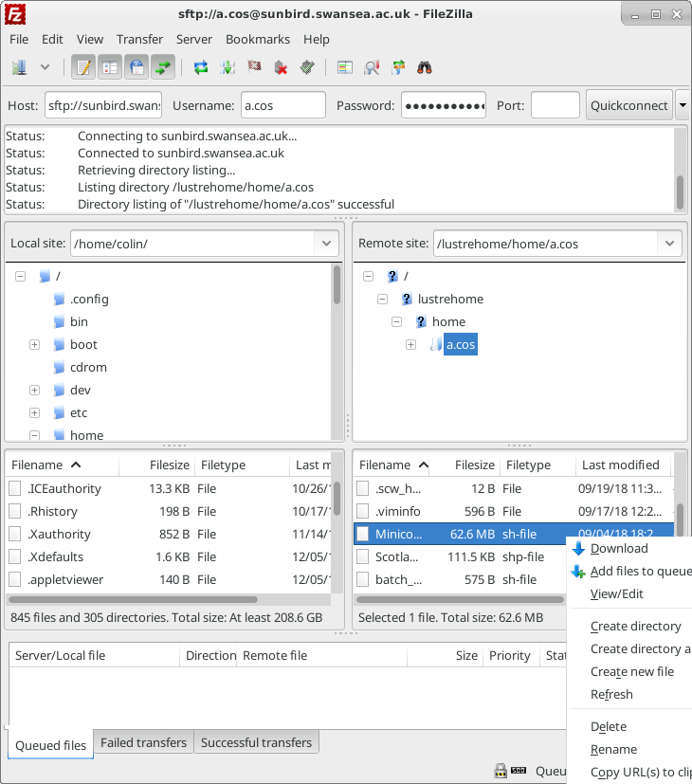Viewport: 692px width, 784px height.
Task: Open the Server menu
Action: tap(194, 39)
